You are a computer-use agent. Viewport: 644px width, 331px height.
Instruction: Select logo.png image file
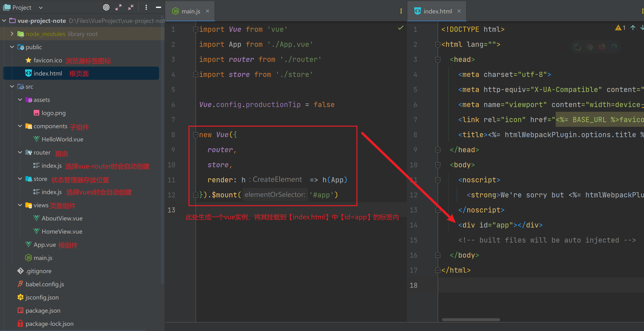[x=53, y=113]
